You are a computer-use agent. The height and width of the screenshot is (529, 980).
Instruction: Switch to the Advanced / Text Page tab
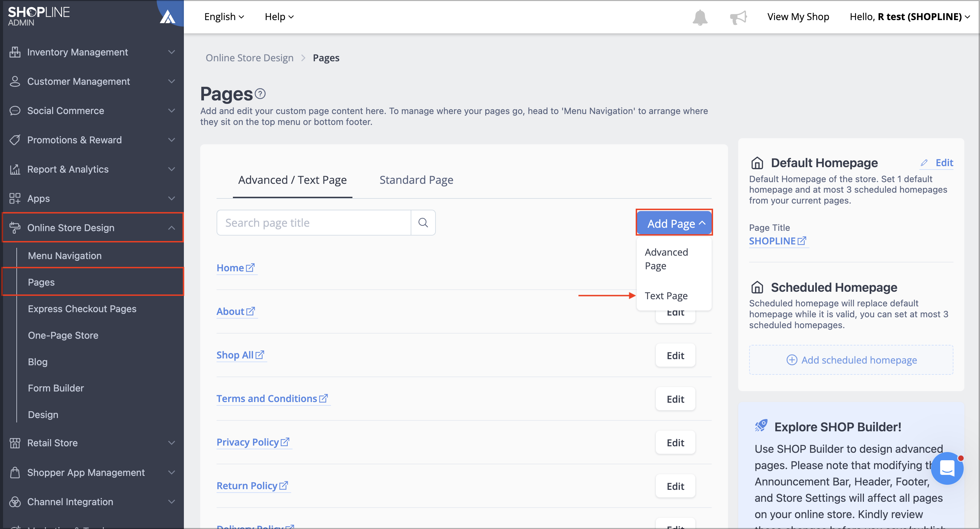(292, 180)
